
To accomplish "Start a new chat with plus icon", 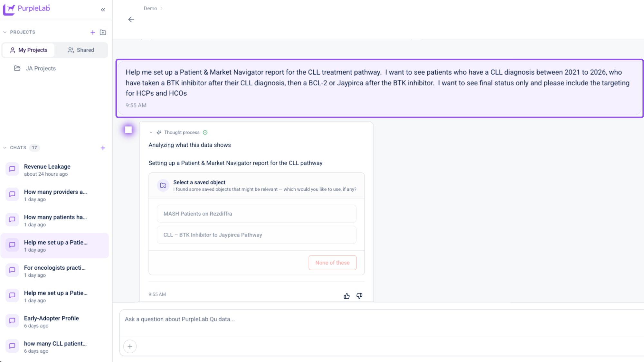I will click(x=103, y=148).
